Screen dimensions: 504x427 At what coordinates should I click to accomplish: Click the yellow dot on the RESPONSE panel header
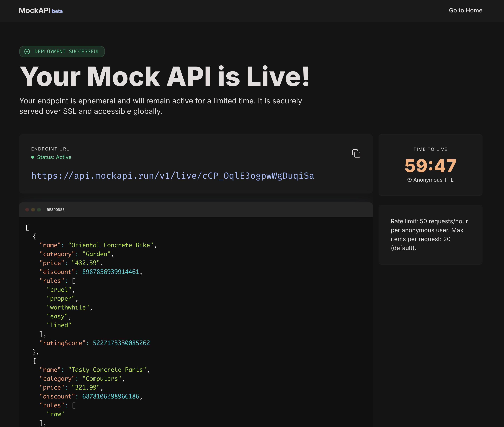tap(33, 210)
